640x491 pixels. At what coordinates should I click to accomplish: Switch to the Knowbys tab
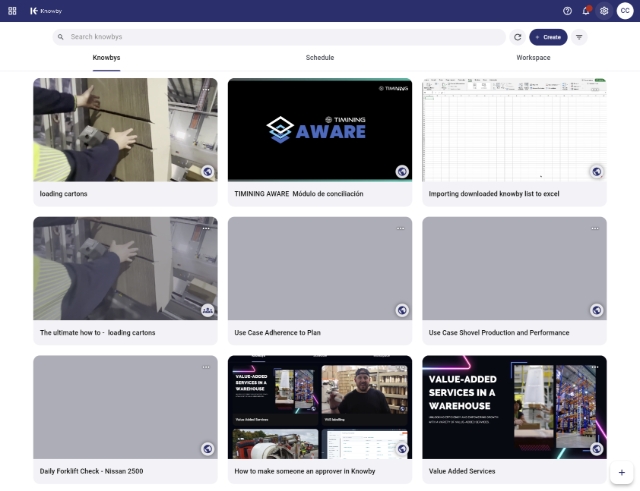click(106, 58)
